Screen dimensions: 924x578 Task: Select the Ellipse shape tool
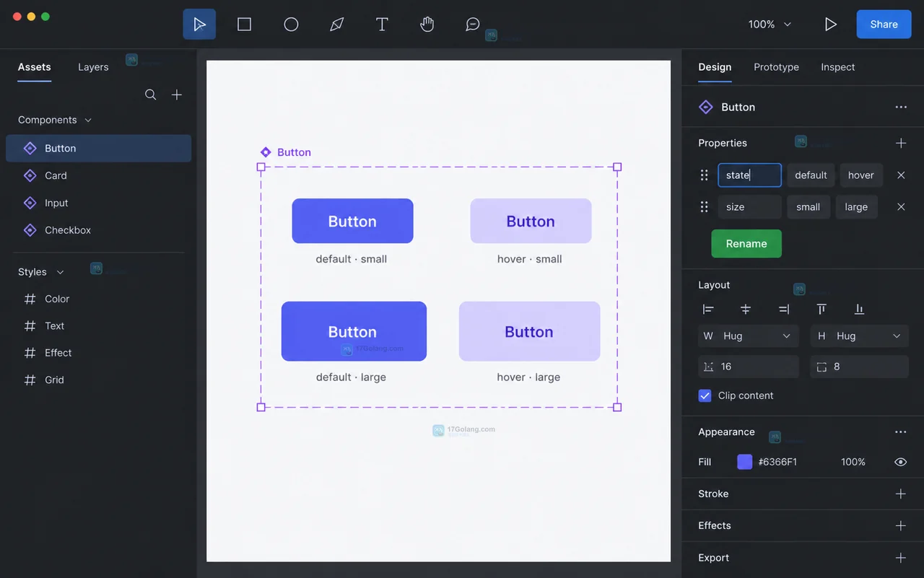pos(291,25)
